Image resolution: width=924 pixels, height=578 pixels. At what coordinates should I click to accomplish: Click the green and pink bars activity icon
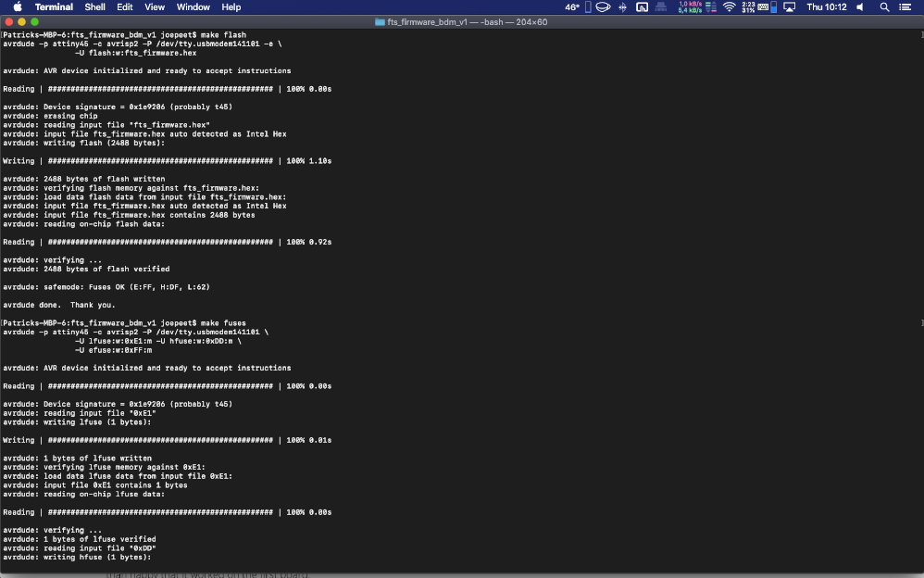point(711,7)
